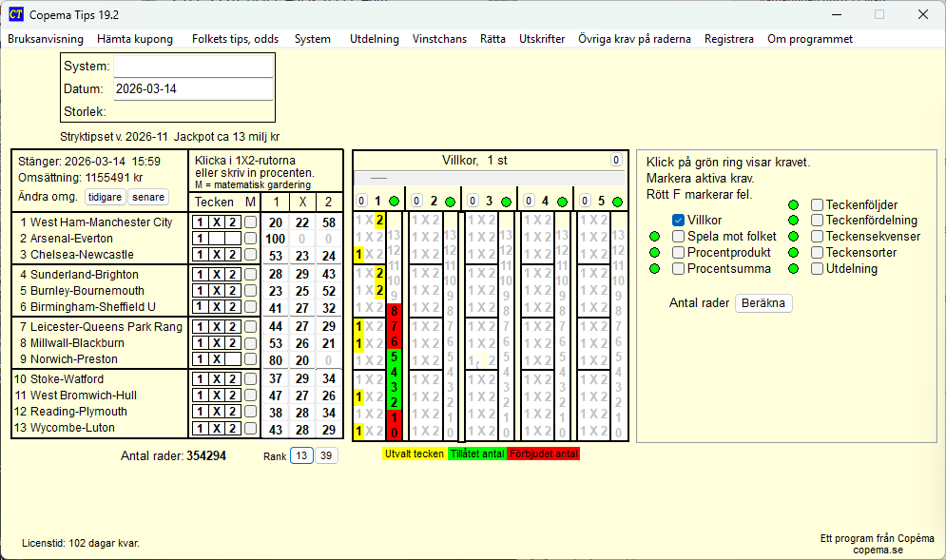The height and width of the screenshot is (560, 946).
Task: Open the Övriga krav på raderna menu
Action: (x=634, y=39)
